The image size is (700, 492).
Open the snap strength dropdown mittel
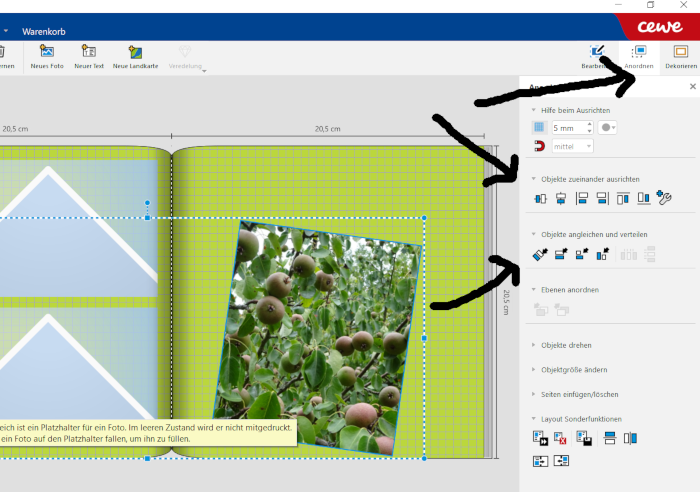[x=572, y=146]
